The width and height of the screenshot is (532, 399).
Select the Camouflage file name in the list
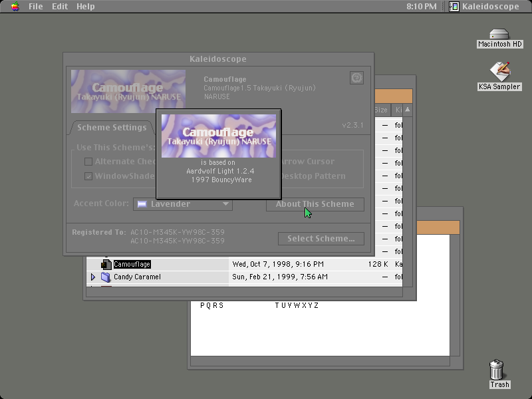132,264
